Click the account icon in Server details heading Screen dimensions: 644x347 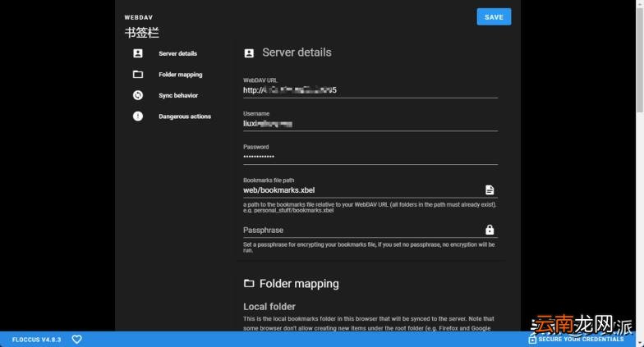pos(249,53)
